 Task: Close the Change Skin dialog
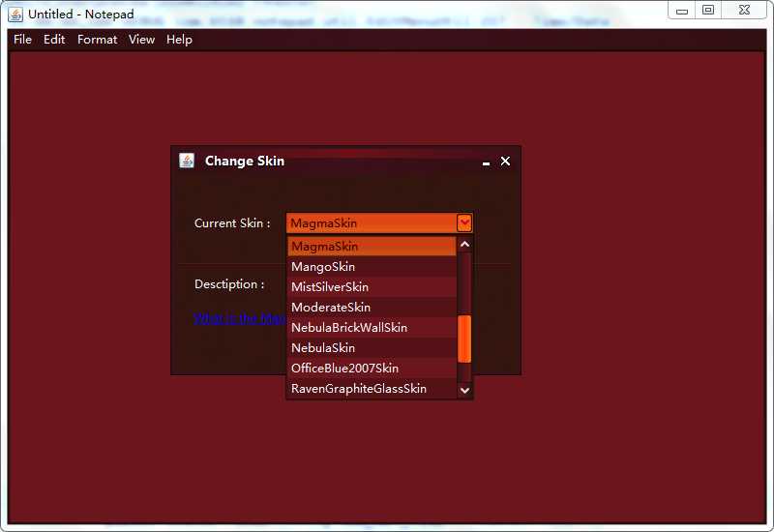[505, 161]
